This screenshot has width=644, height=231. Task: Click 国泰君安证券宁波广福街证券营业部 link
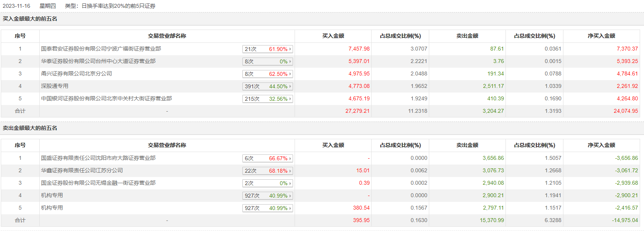tap(101, 49)
